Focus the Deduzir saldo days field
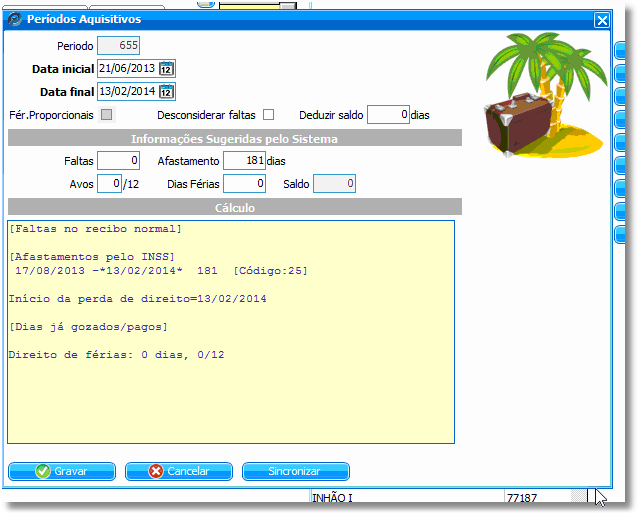 click(388, 115)
